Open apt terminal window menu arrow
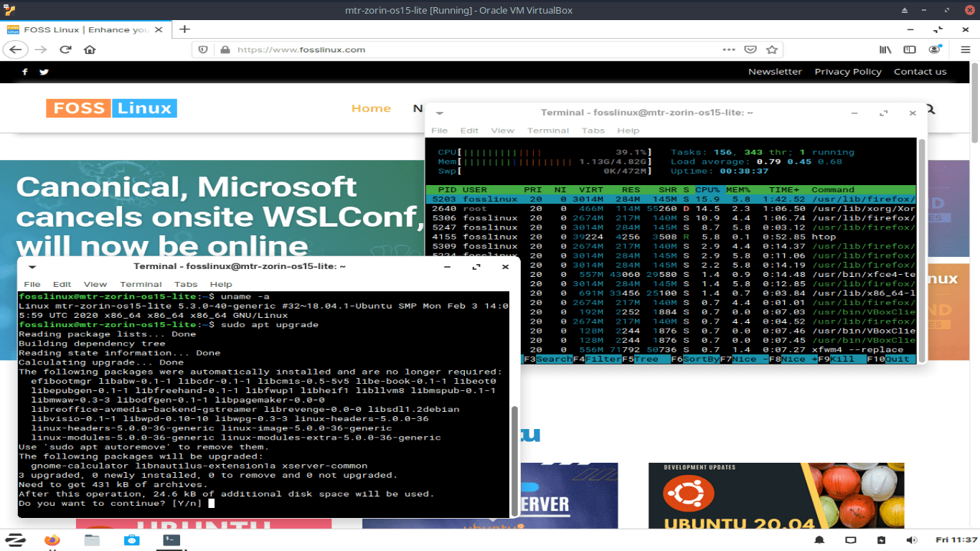980x551 pixels. (x=32, y=267)
